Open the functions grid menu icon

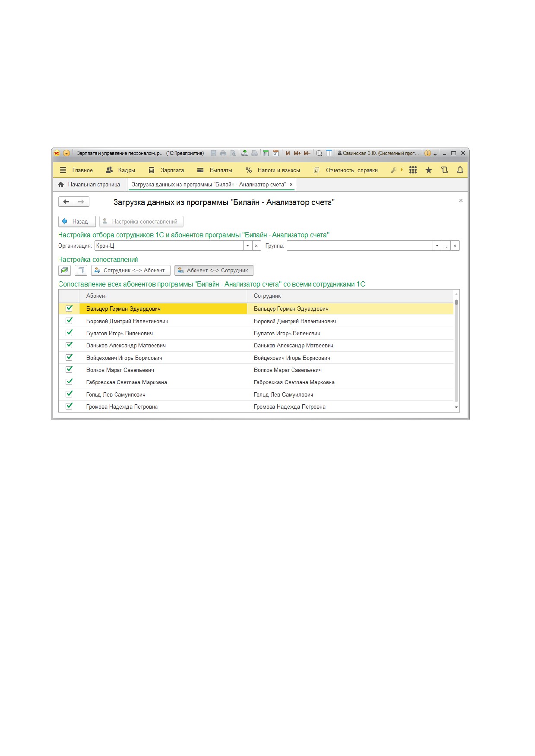pos(413,170)
